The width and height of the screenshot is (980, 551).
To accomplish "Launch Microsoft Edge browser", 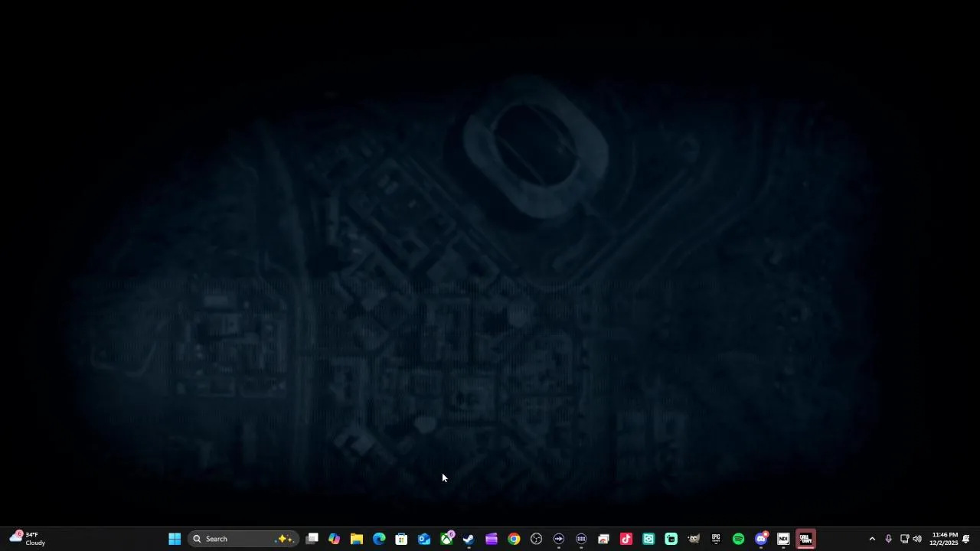I will click(379, 539).
